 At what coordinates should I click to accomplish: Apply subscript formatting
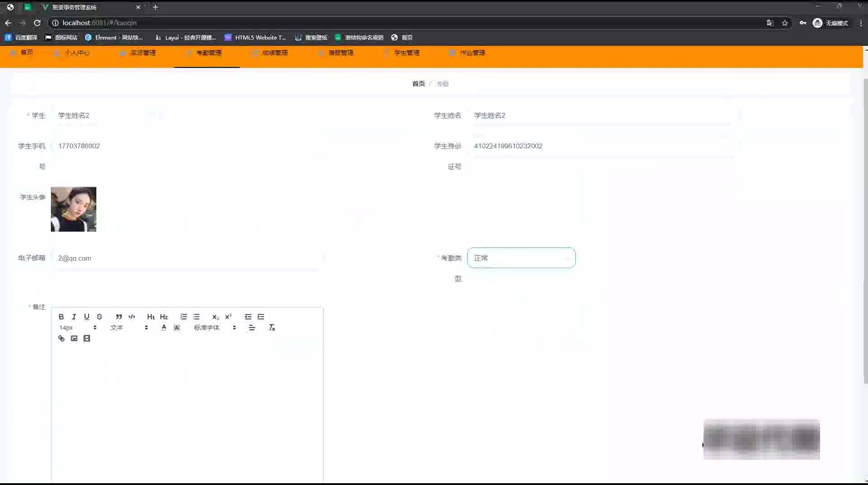[x=216, y=317]
